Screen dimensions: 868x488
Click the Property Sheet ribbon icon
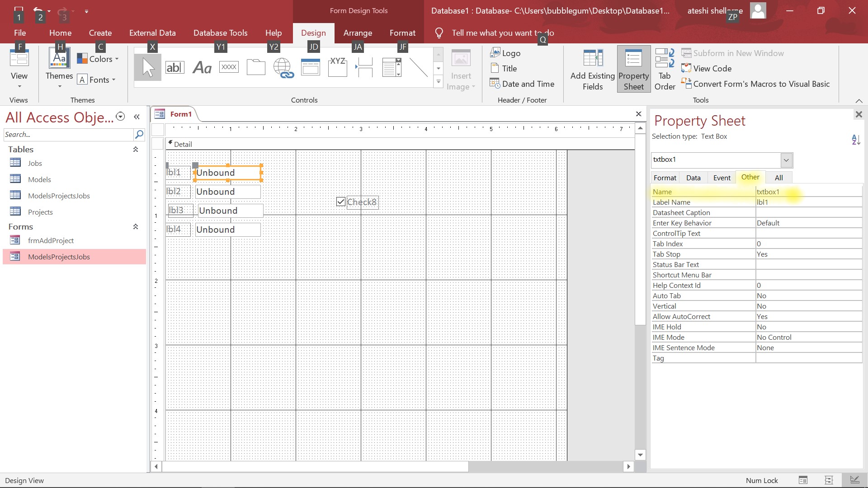coord(633,69)
